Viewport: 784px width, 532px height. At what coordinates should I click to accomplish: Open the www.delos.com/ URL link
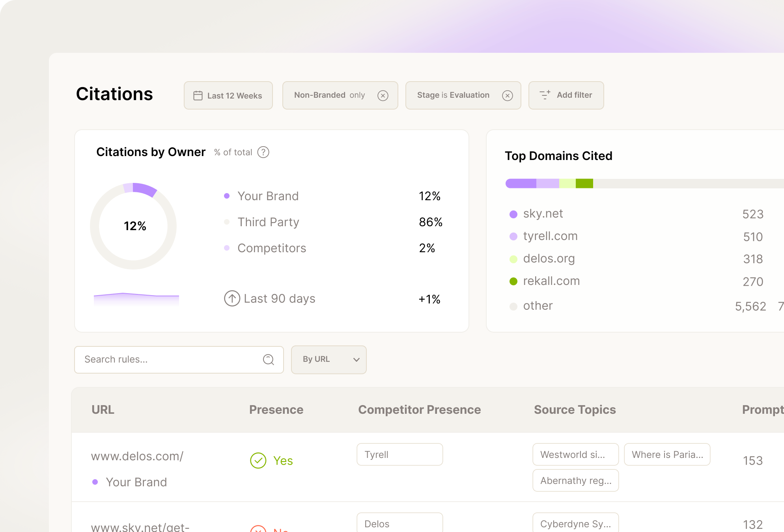137,456
